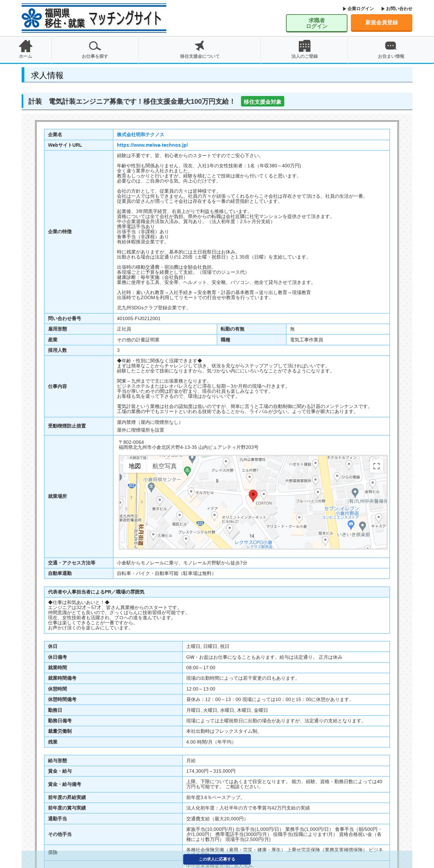The image size is (434, 868).
Task: Click the ひらの電器 map marker
Action: pyautogui.click(x=337, y=477)
